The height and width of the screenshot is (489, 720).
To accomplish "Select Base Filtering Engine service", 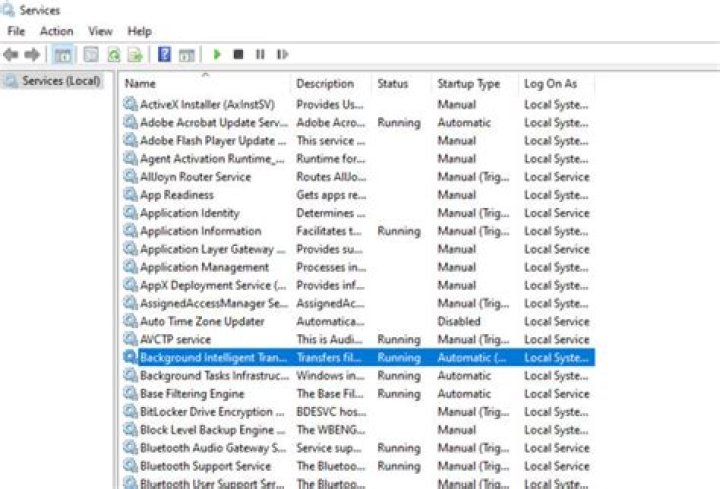I will point(359,393).
